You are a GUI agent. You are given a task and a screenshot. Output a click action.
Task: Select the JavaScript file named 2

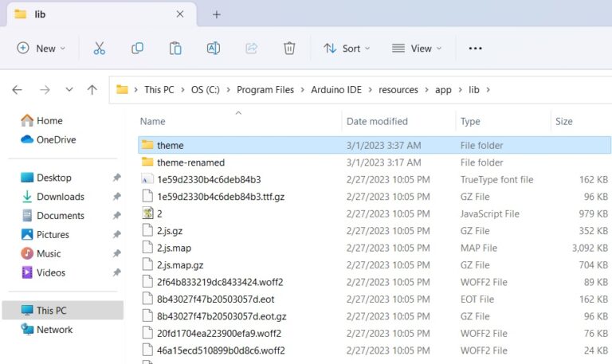375,213
